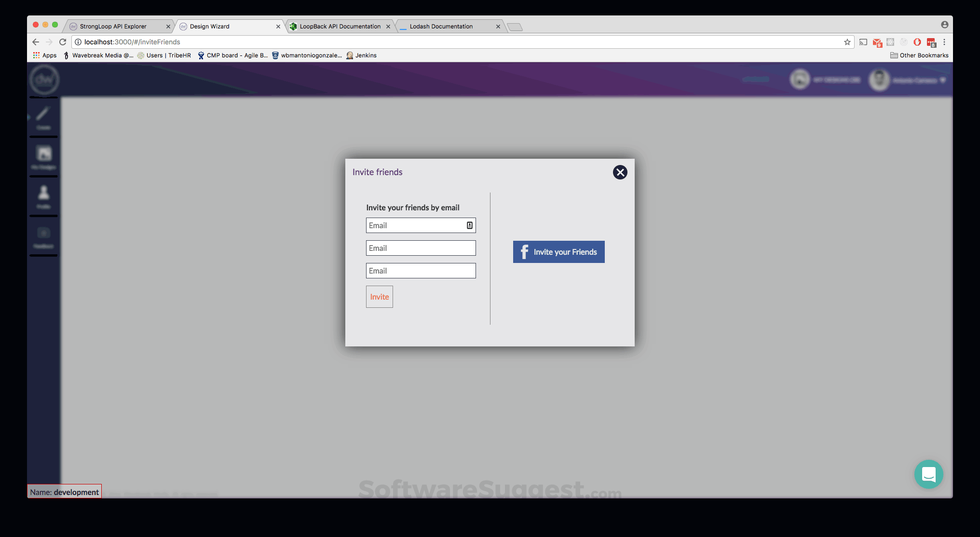Close the Invite friends dialog
This screenshot has height=537, width=980.
pyautogui.click(x=620, y=172)
